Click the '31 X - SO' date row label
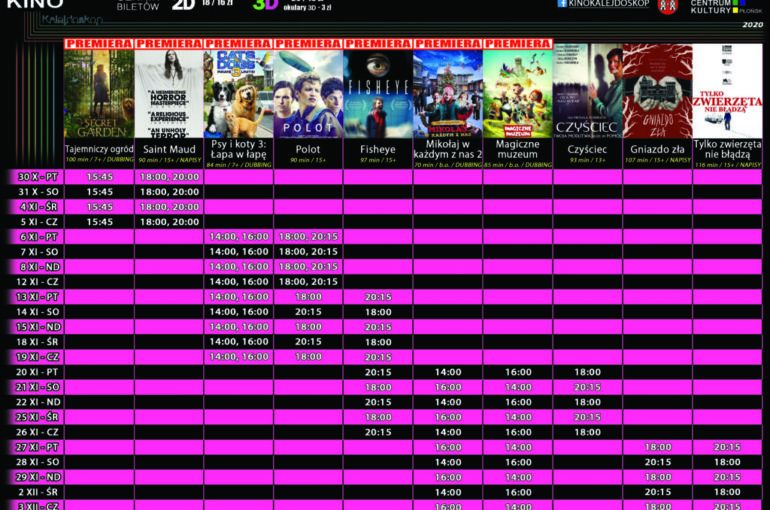This screenshot has height=510, width=770. (38, 191)
